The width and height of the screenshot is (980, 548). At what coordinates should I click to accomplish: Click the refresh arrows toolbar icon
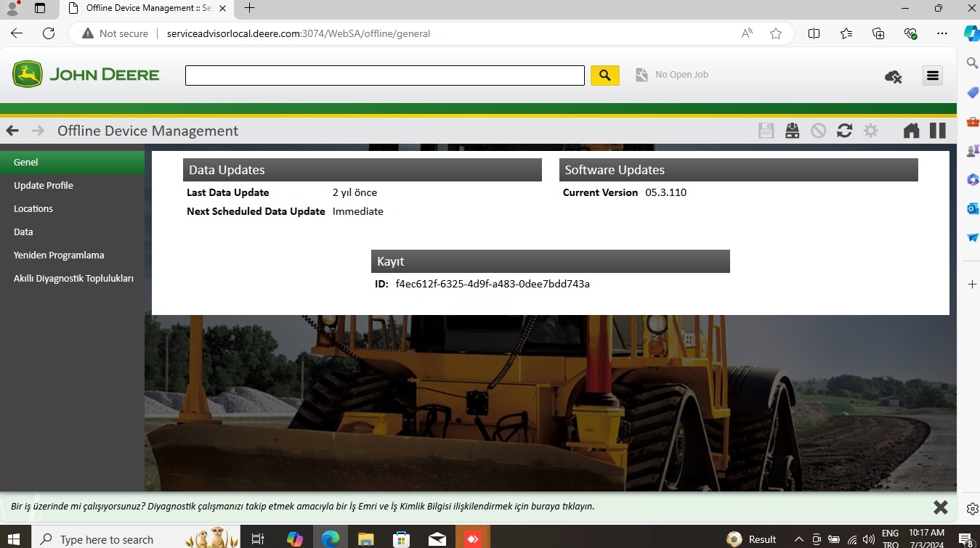pyautogui.click(x=844, y=131)
